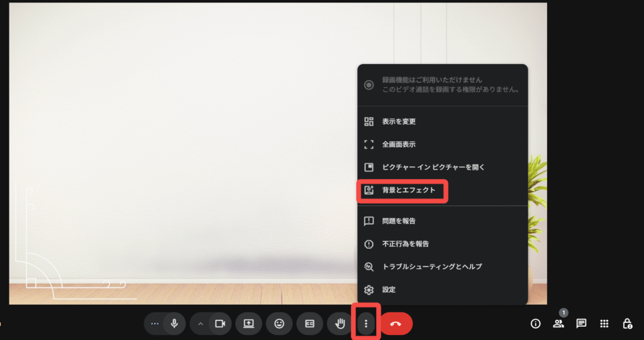Click the settings gear icon

tap(369, 290)
